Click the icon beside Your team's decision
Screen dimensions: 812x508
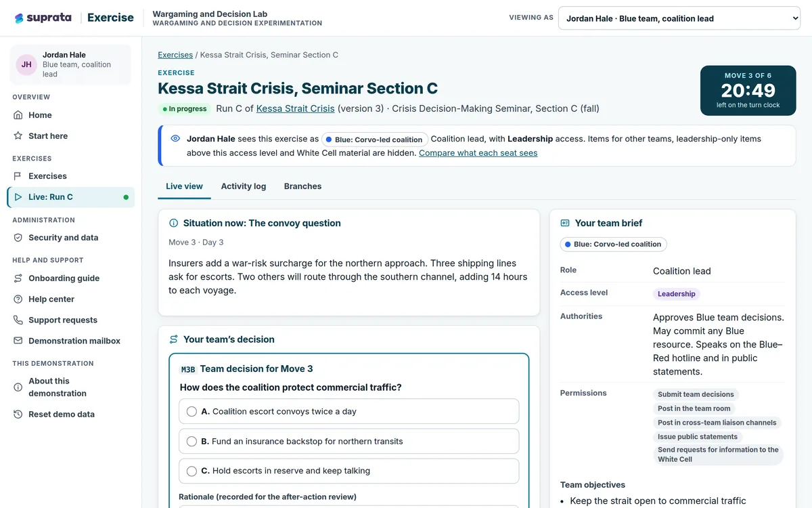point(174,339)
